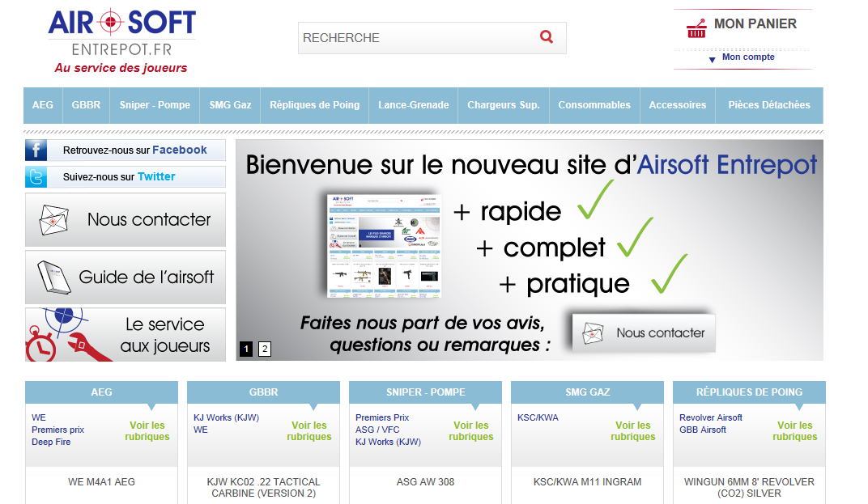Open the Pièces Détachées menu item
Viewport: 868px width, 504px height.
coord(768,105)
